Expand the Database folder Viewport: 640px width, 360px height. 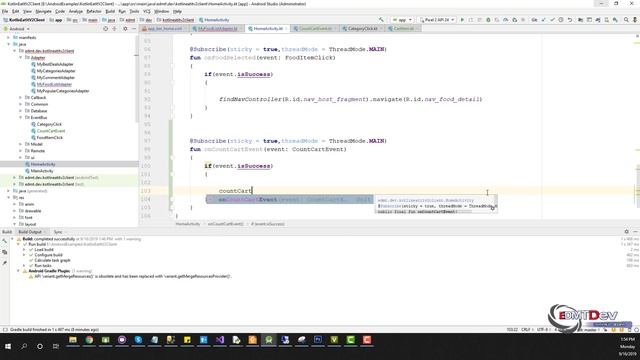(21, 111)
